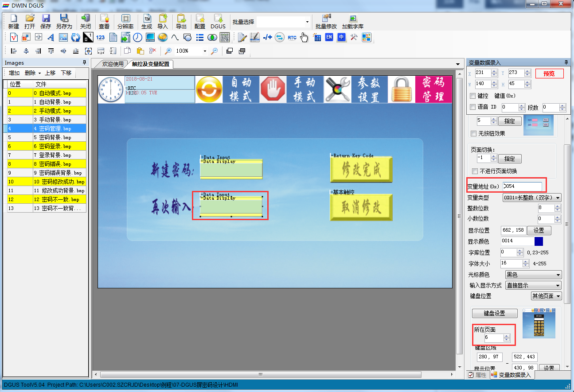Select the hand-pointer touch tool icon
This screenshot has width=574, height=392.
[x=304, y=38]
